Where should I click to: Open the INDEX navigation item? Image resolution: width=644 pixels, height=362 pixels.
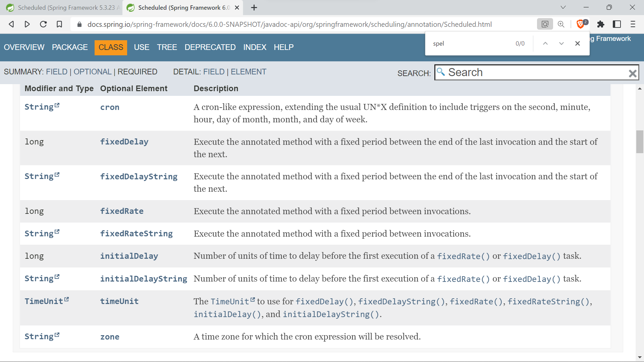(x=255, y=47)
